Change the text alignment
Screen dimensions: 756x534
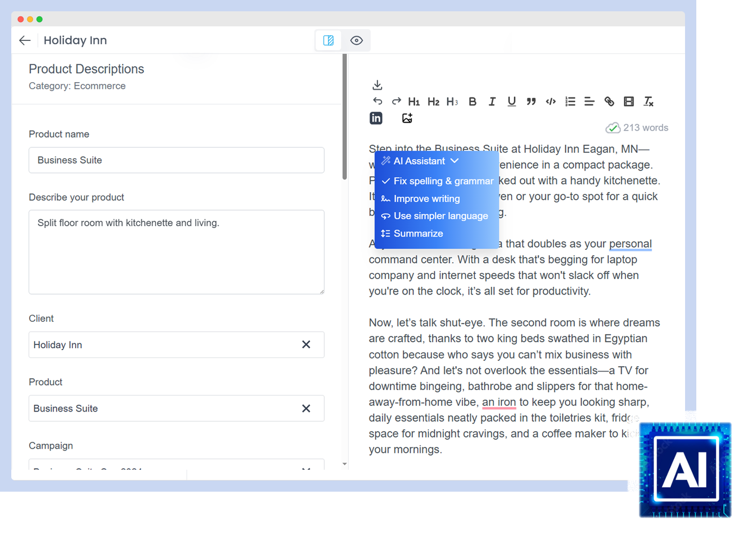589,101
